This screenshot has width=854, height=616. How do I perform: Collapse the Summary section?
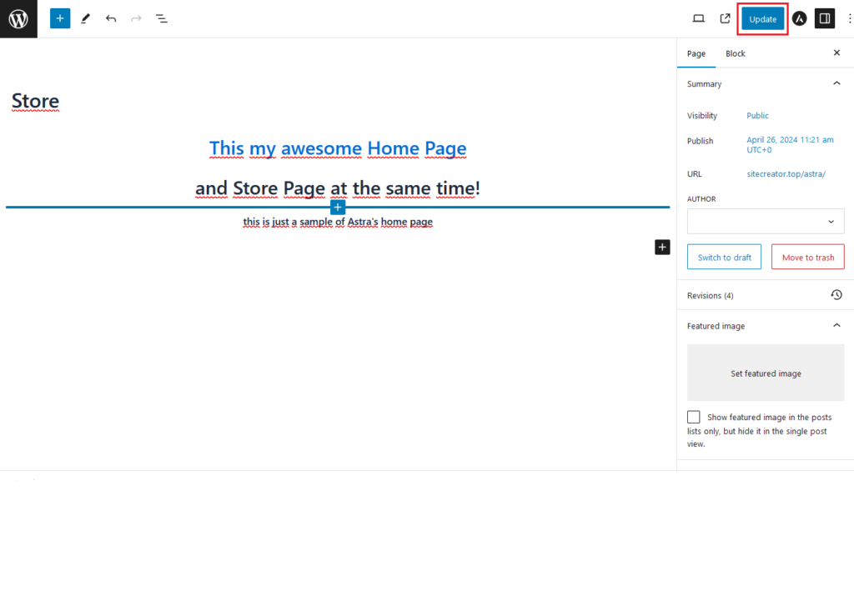[836, 83]
